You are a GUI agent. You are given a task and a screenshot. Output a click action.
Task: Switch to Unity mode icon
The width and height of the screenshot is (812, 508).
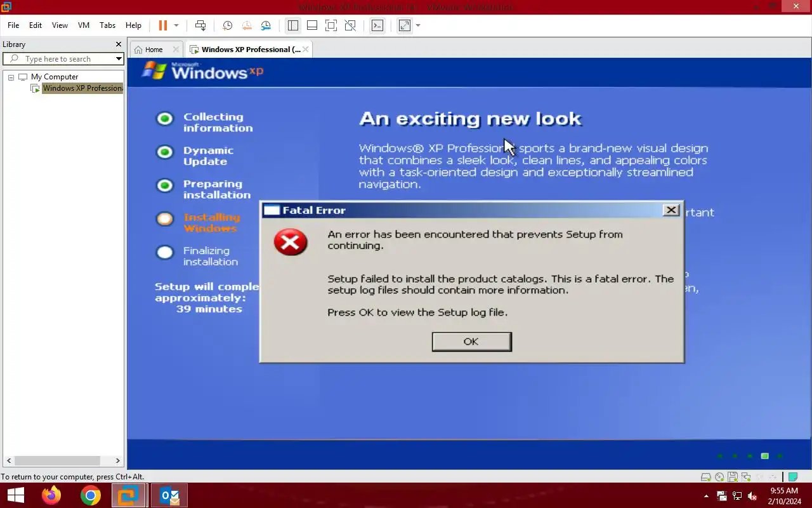pyautogui.click(x=350, y=25)
